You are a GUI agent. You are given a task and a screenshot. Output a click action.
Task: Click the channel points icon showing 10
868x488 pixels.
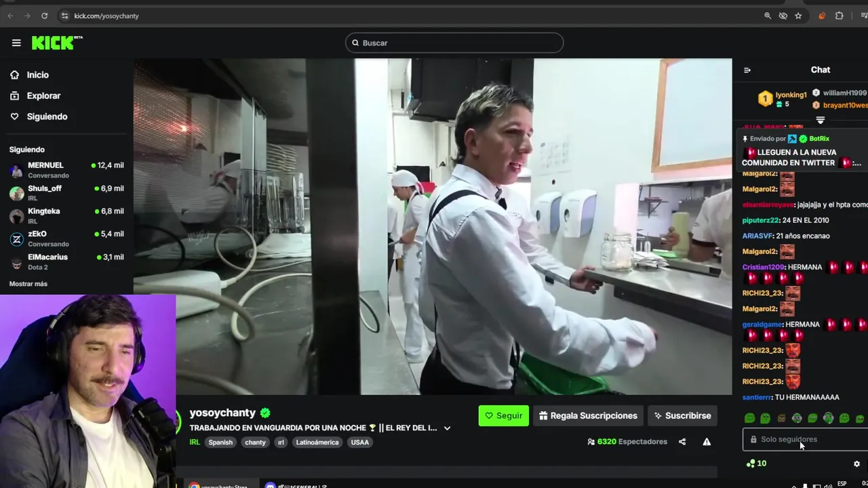point(750,464)
